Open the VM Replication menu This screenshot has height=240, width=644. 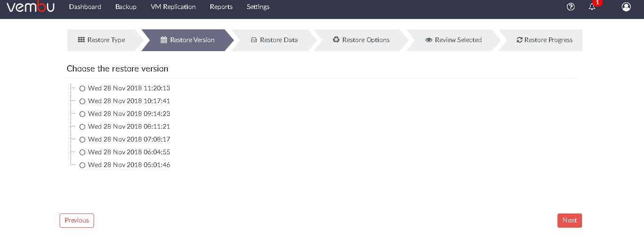pos(173,7)
